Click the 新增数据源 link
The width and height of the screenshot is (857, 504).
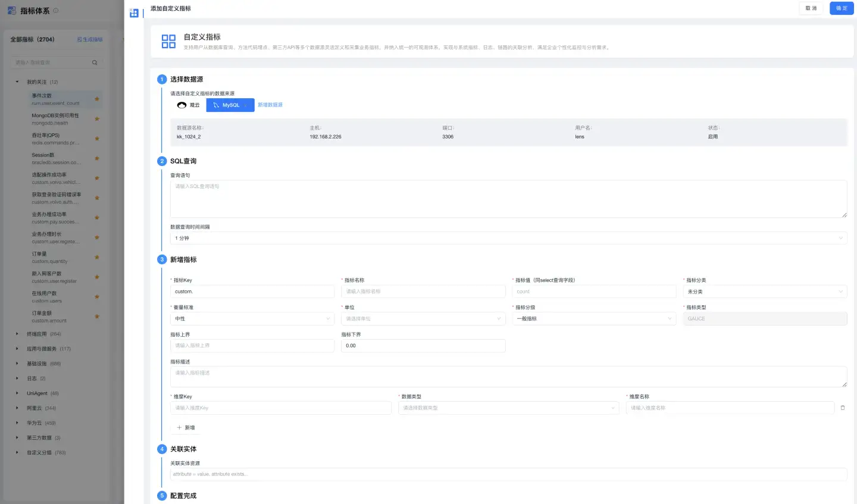270,105
